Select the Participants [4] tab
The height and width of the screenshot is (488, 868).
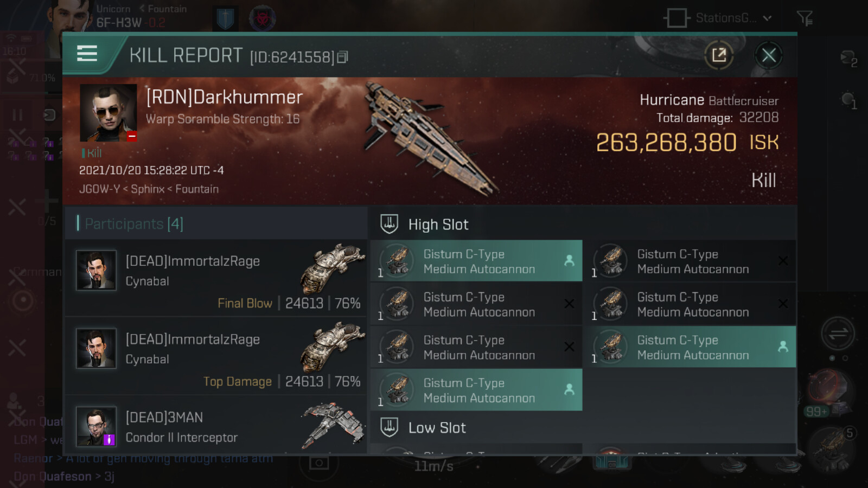134,223
